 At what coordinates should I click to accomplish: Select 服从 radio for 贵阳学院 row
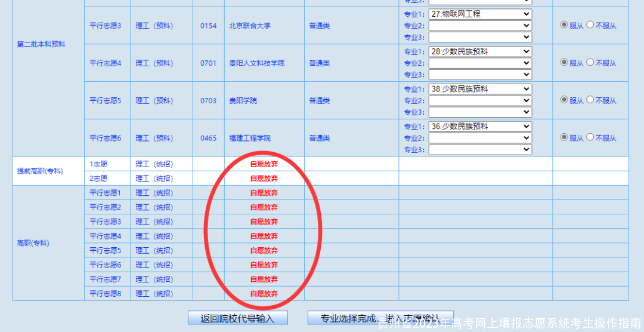point(564,100)
